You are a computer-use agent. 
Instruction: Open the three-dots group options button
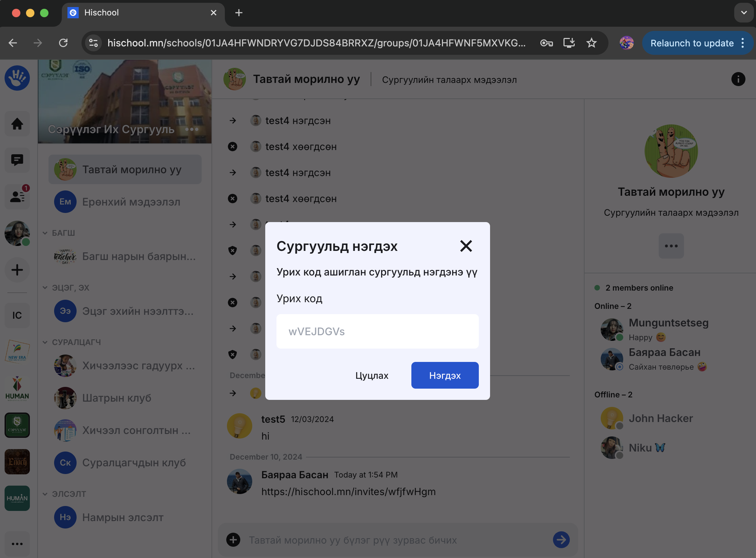tap(671, 246)
